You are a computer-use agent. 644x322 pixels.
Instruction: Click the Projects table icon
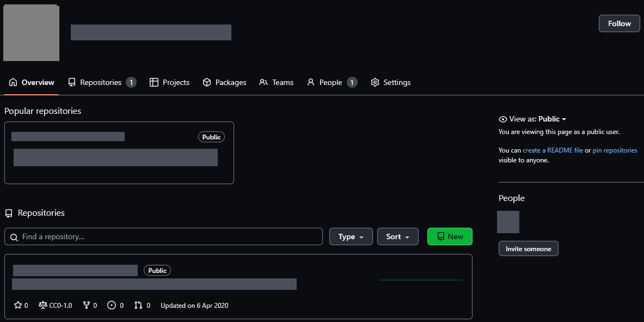154,82
